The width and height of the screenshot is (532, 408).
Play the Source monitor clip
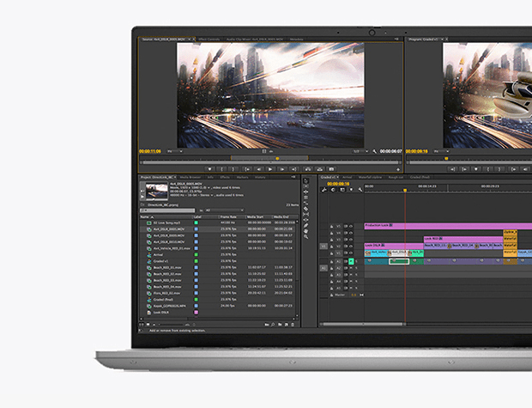[x=270, y=169]
